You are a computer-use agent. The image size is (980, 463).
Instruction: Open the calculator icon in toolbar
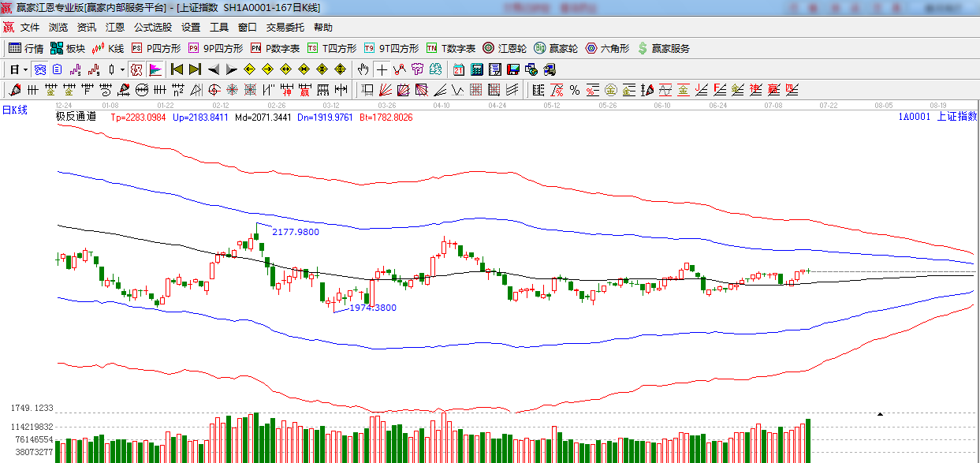click(x=476, y=69)
